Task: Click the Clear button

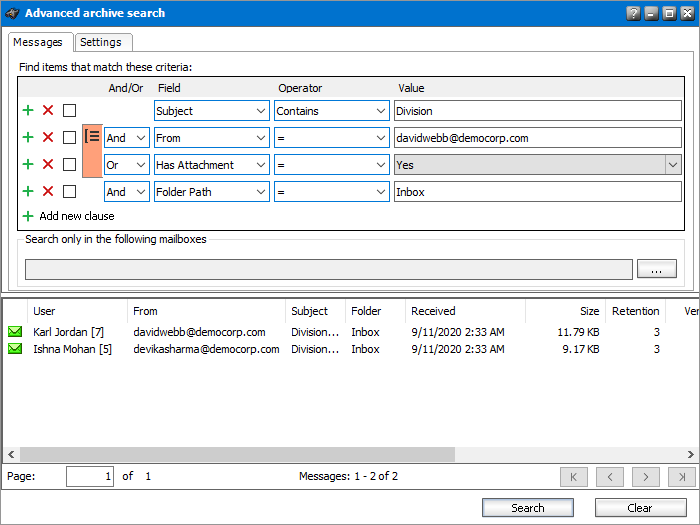Action: pyautogui.click(x=640, y=508)
